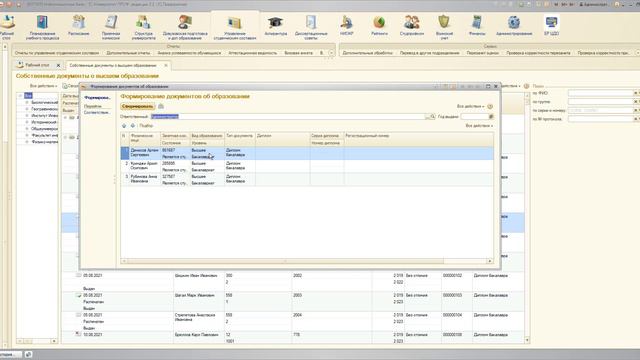This screenshot has width=640, height=360.
Task: Open Структура университета section
Action: coord(143,27)
